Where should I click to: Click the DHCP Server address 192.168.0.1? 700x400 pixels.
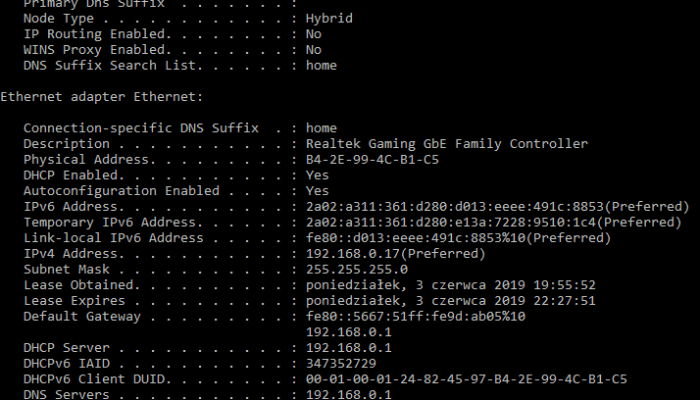[348, 347]
